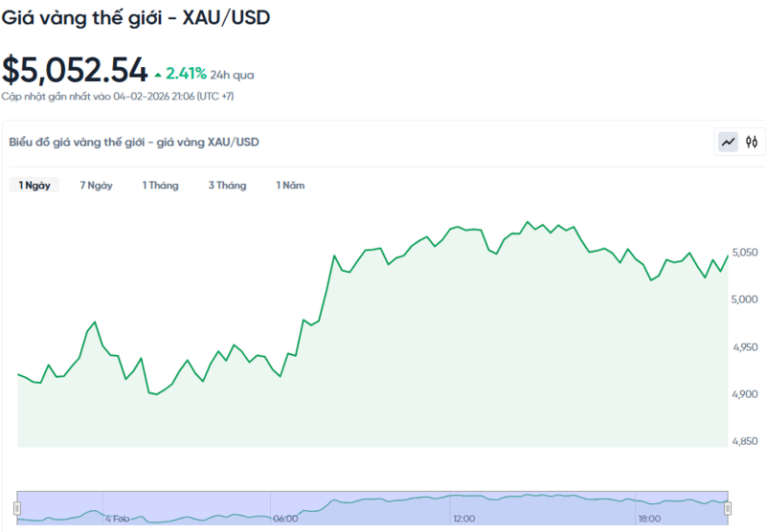
Task: Click the 5,000 label on the price axis
Action: (744, 299)
